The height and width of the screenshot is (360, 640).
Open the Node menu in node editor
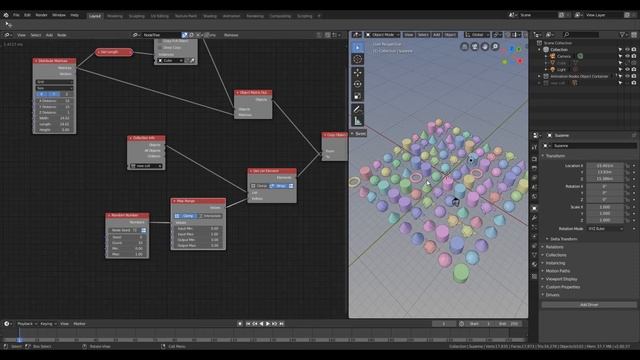click(x=62, y=35)
